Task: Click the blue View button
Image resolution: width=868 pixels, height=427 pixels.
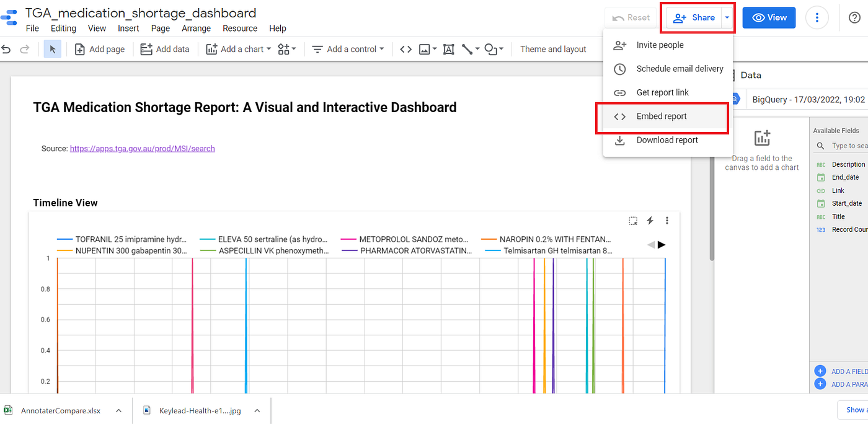Action: pyautogui.click(x=768, y=17)
